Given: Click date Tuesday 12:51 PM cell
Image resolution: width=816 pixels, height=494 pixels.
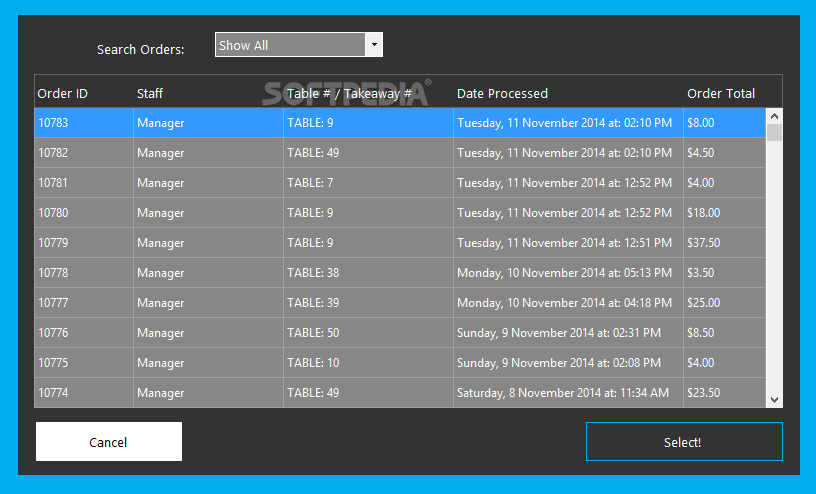Looking at the screenshot, I should [568, 243].
